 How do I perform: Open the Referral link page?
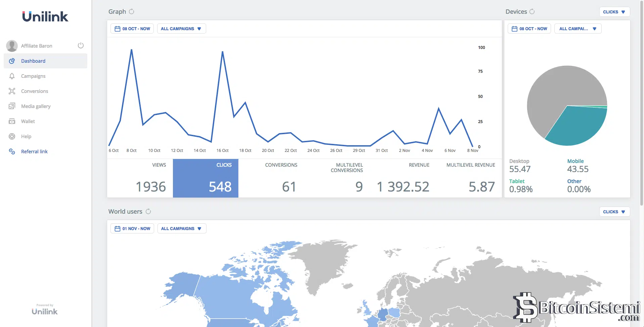(34, 152)
